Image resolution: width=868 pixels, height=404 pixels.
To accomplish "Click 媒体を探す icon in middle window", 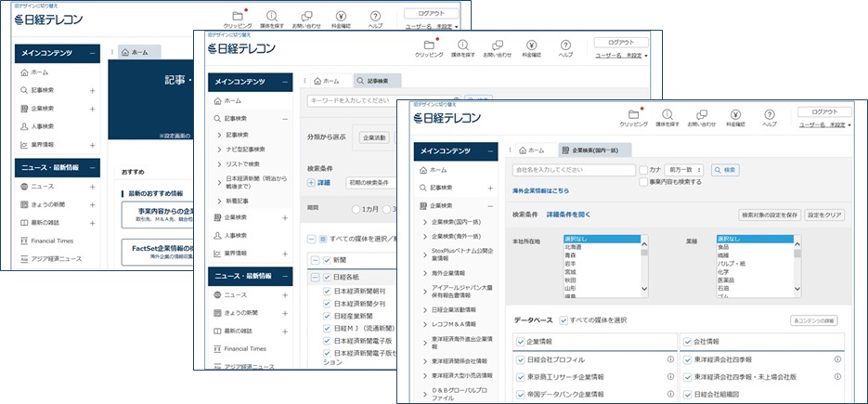I will 463,46.
